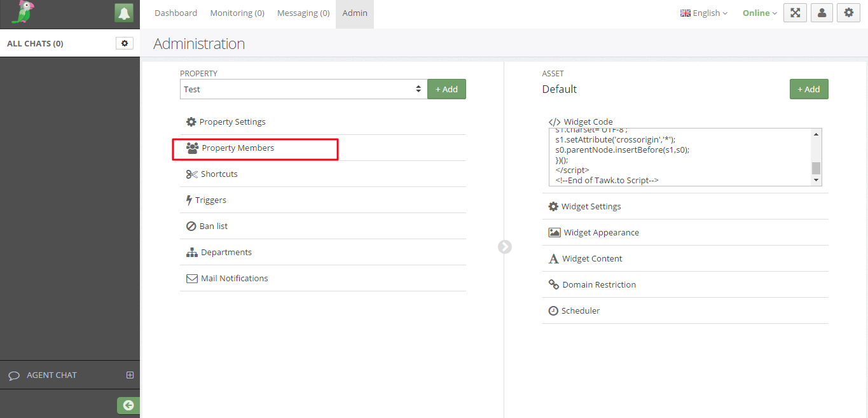
Task: Click widget code scrollbar up arrow
Action: 816,134
